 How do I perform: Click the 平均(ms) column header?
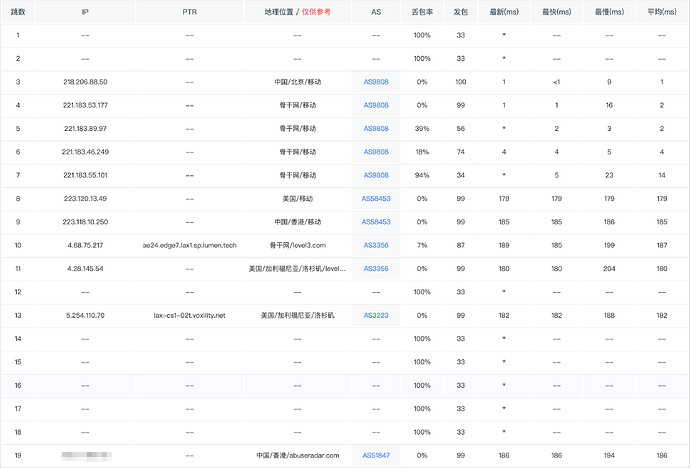[662, 12]
